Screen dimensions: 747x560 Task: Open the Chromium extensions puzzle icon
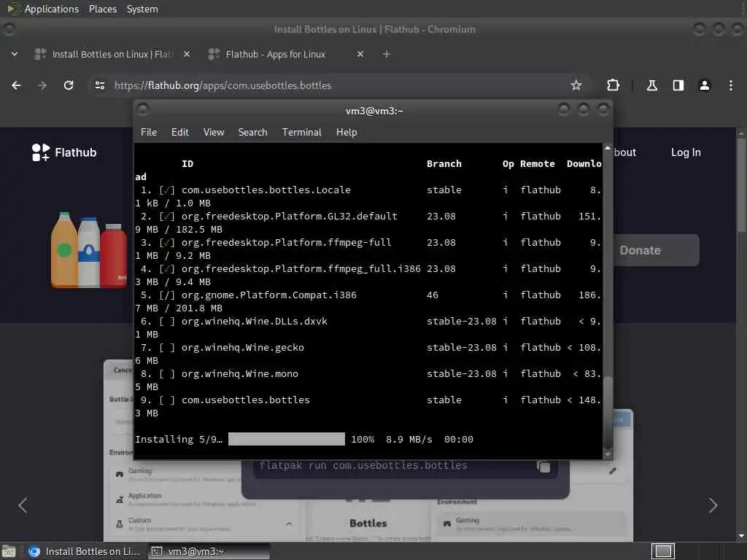[x=613, y=85]
